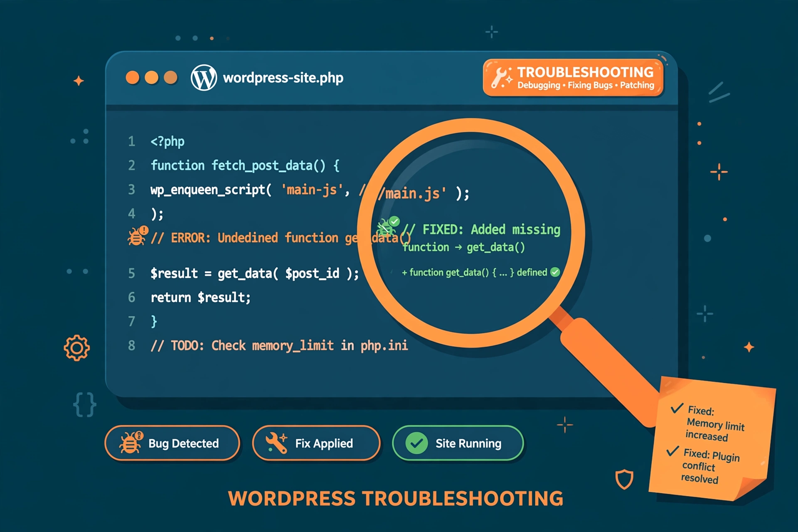Click '// ERROR: Undedined function' comment
798x532 pixels.
tap(244, 238)
